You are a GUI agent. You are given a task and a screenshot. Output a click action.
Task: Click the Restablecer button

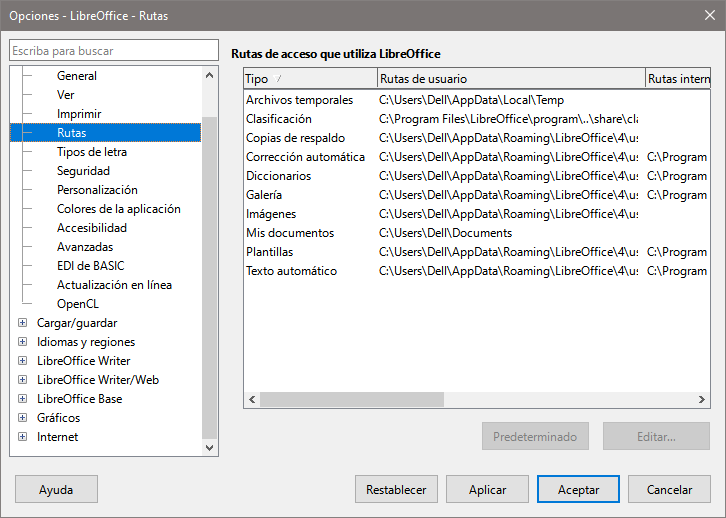coord(396,489)
